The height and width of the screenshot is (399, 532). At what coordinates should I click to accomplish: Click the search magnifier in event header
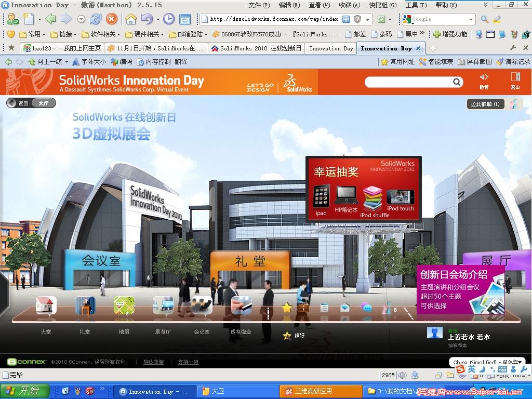tap(457, 82)
